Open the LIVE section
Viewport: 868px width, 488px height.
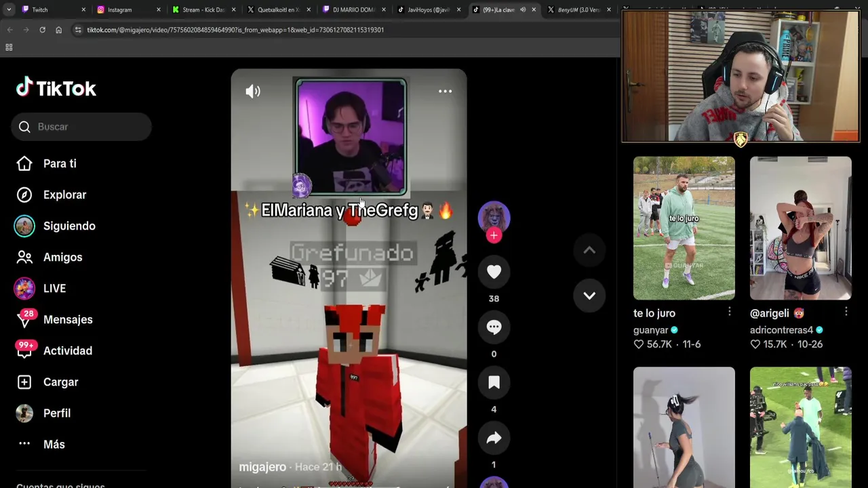click(x=54, y=288)
